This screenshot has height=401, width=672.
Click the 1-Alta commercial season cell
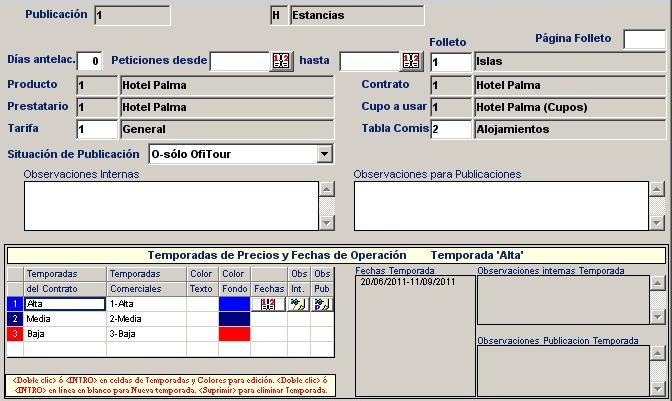pos(147,304)
